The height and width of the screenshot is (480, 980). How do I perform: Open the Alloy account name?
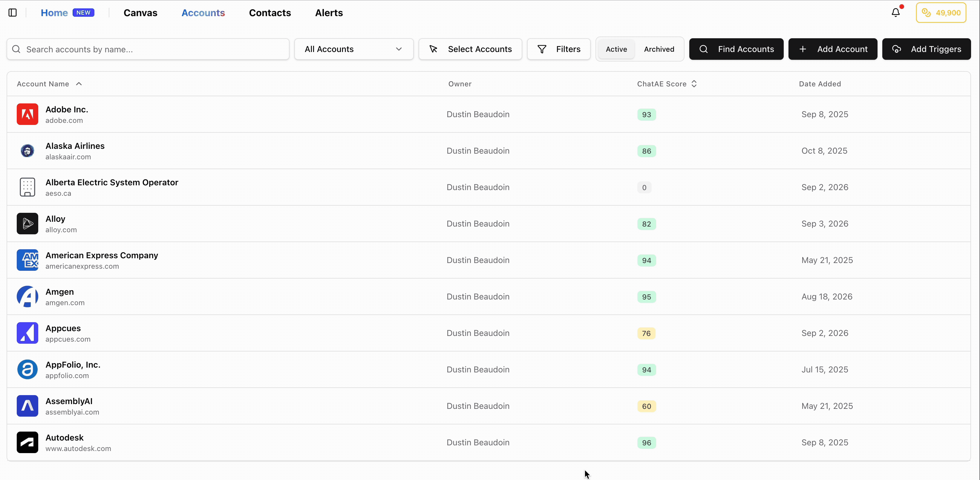click(55, 219)
